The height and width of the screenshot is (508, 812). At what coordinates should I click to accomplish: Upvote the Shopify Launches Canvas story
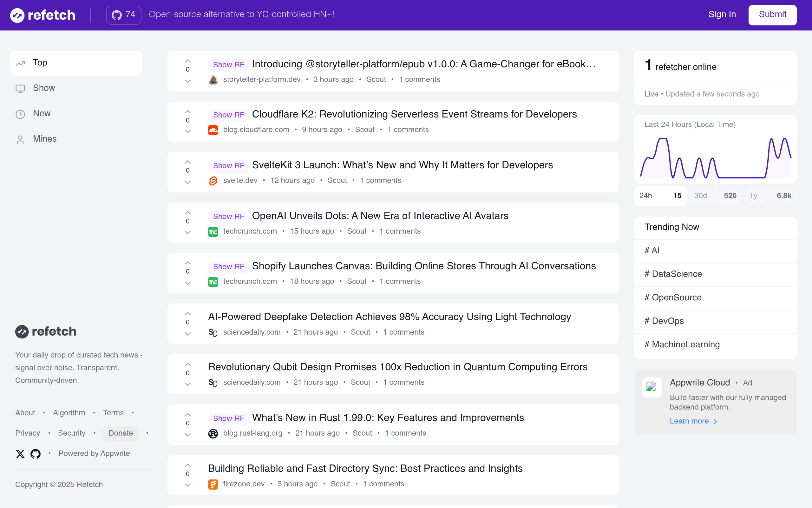187,263
